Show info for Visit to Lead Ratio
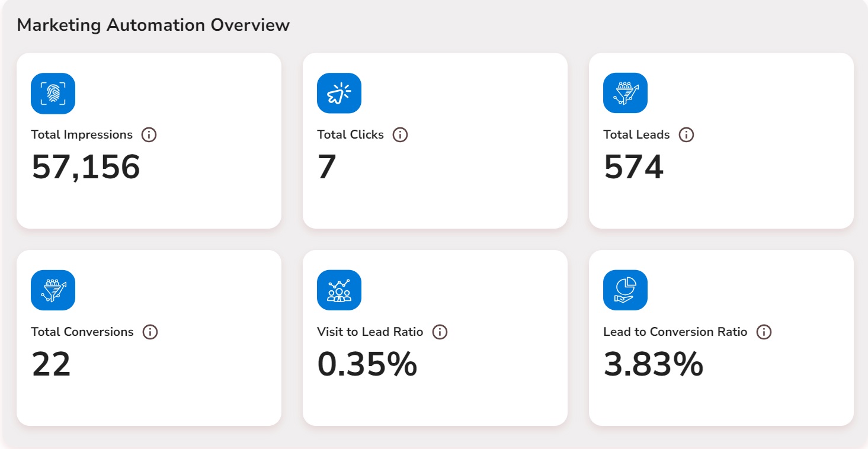Viewport: 868px width, 449px height. pyautogui.click(x=440, y=332)
